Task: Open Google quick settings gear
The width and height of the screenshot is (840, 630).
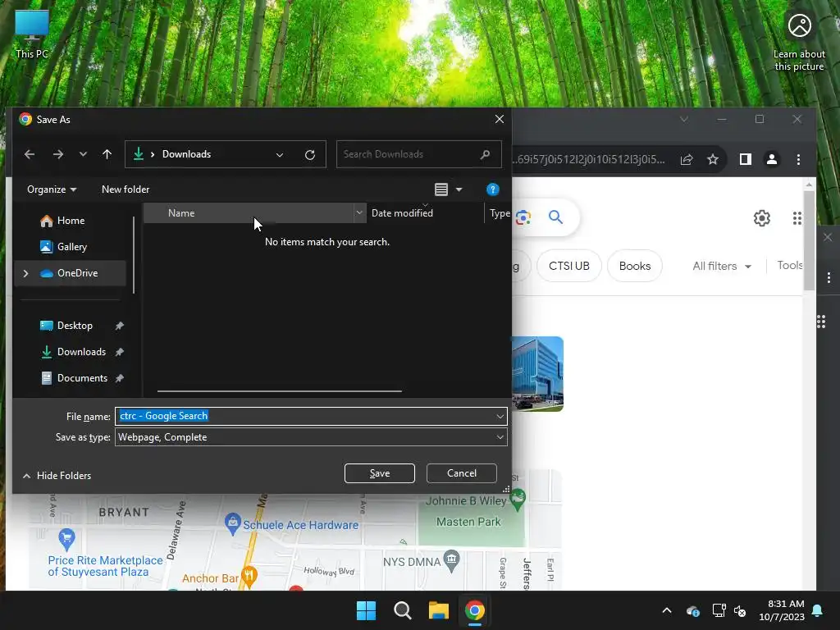Action: click(762, 218)
